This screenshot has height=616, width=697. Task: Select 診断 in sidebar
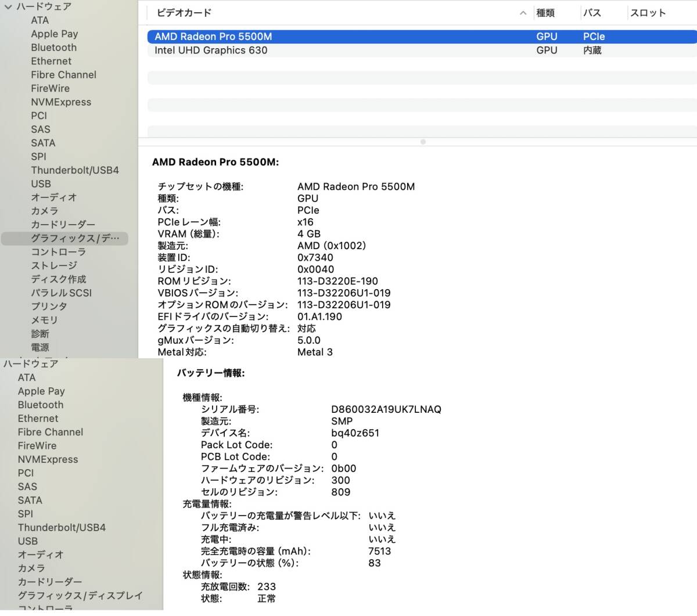(x=40, y=333)
